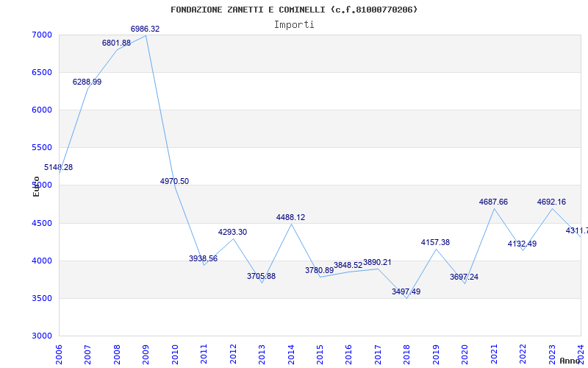Click the 2021 x-axis year label
Image resolution: width=588 pixels, height=368 pixels.
(x=494, y=355)
